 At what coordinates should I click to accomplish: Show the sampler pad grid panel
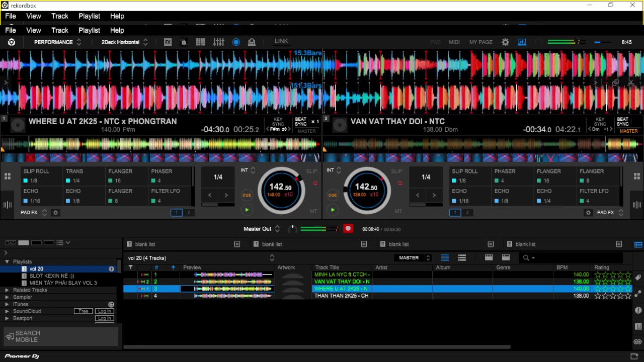(200, 42)
